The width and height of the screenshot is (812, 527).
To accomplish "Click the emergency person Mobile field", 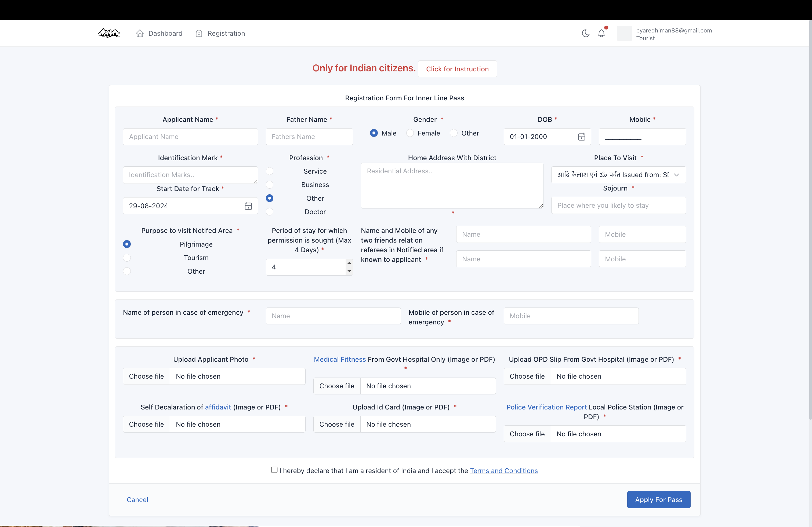I will coord(571,316).
